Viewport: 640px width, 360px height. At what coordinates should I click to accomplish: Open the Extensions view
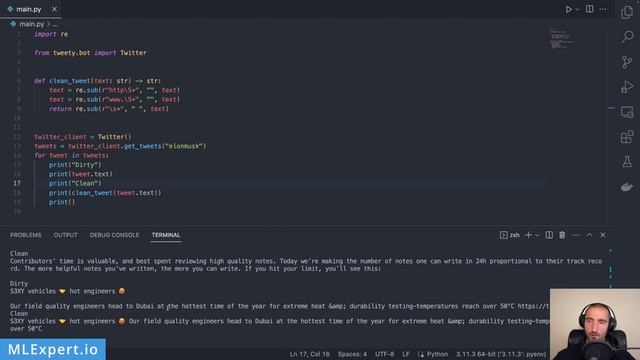tap(627, 137)
